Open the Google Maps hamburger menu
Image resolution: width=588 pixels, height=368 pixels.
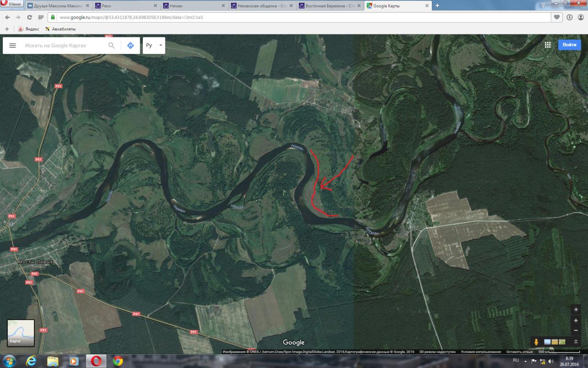point(12,46)
